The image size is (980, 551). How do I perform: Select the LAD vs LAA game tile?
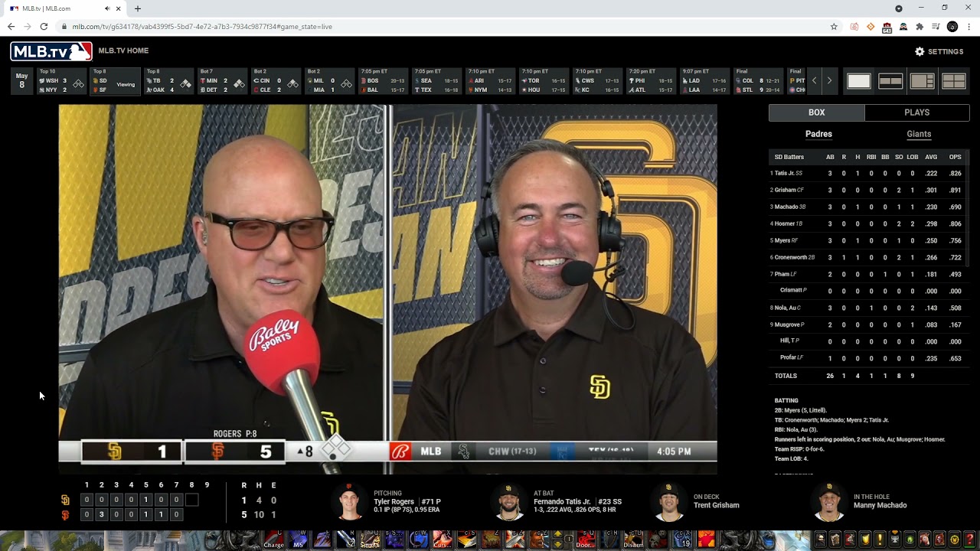[705, 81]
